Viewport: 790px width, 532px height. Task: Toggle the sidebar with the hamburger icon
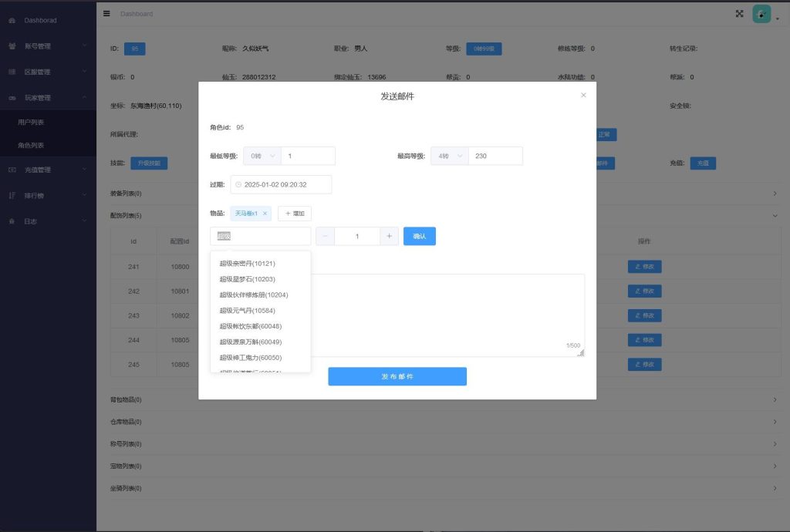point(106,13)
